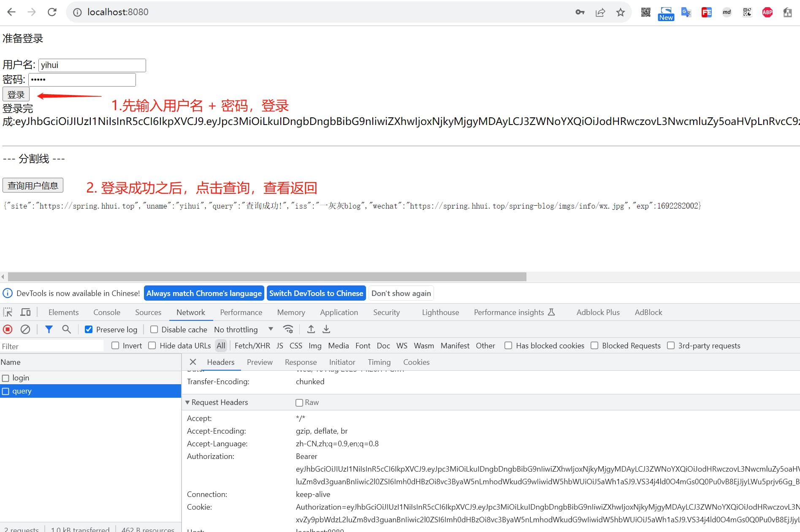Open network conditions wifi icon
Viewport: 800px width, 532px height.
(288, 329)
